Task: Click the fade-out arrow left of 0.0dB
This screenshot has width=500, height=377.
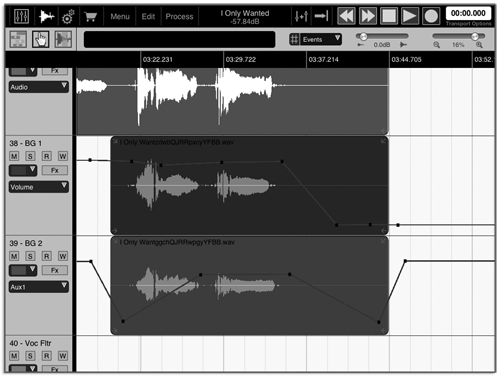Action: coord(361,45)
